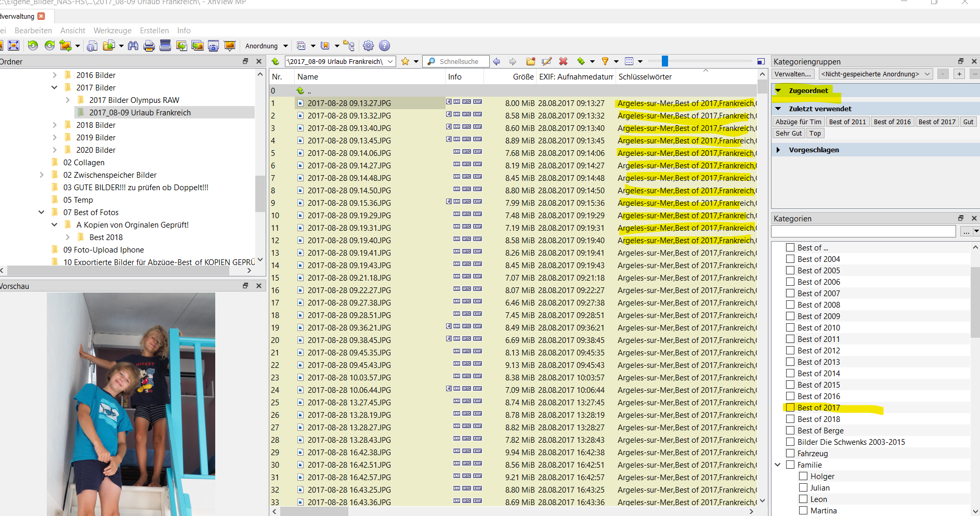This screenshot has height=516, width=980.
Task: Enable the Holger checkbox under Familie
Action: [803, 476]
